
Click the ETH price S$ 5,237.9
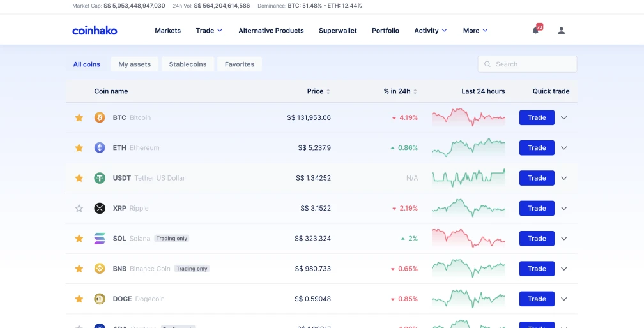click(x=314, y=147)
